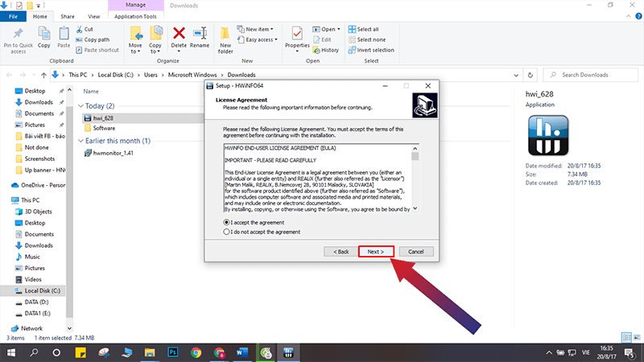The height and width of the screenshot is (362, 644).
Task: Click Users in the address bar
Action: (x=151, y=75)
